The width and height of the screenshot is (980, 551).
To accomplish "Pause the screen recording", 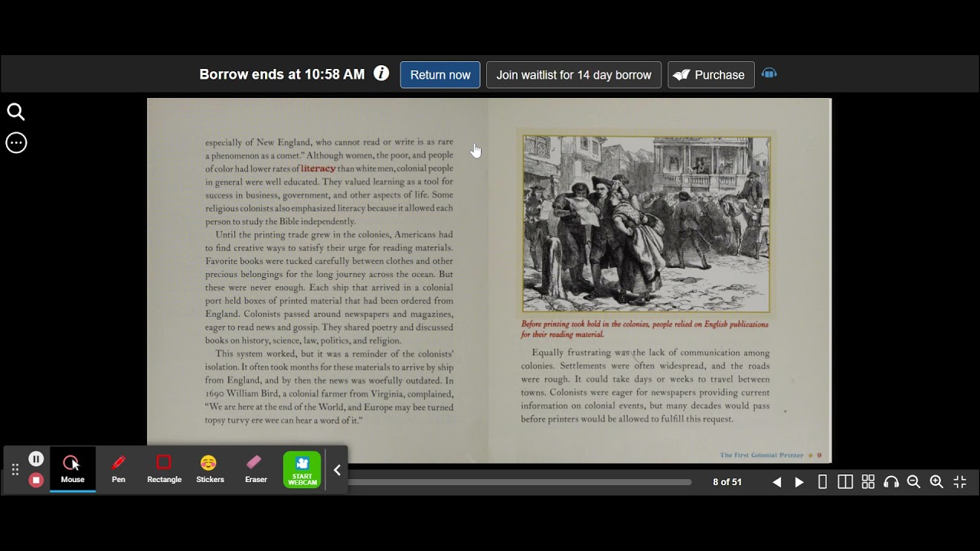I will click(x=36, y=459).
